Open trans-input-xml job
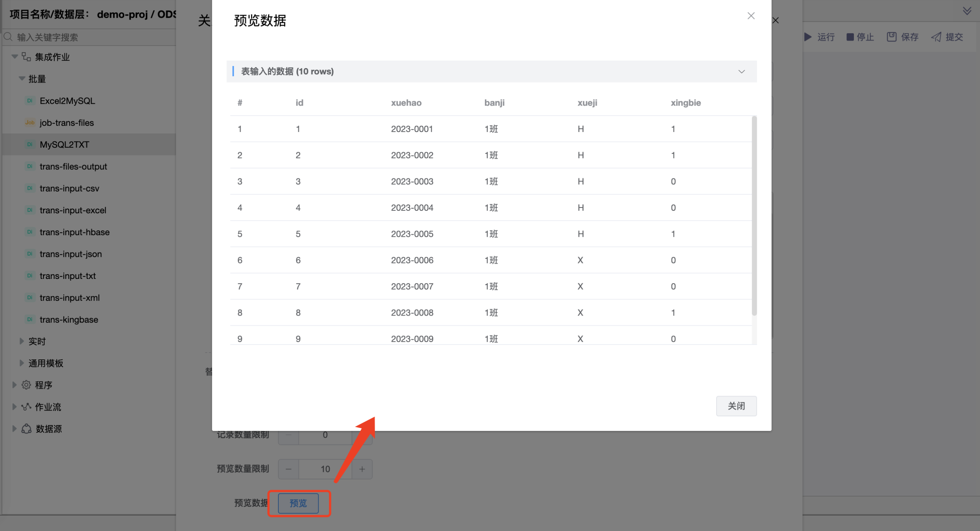Screen dimensions: 980x531 tap(70, 298)
